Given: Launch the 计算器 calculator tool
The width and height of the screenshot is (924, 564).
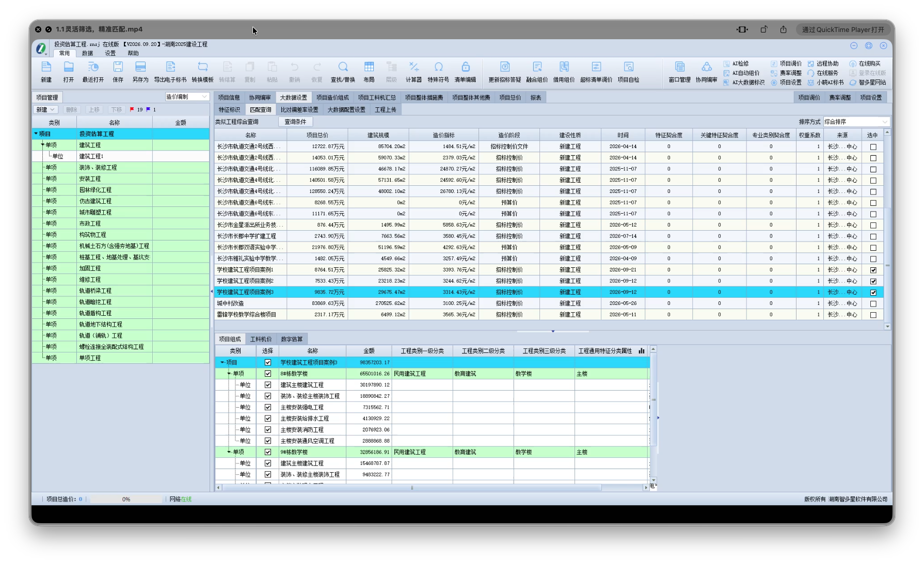Looking at the screenshot, I should pyautogui.click(x=413, y=72).
